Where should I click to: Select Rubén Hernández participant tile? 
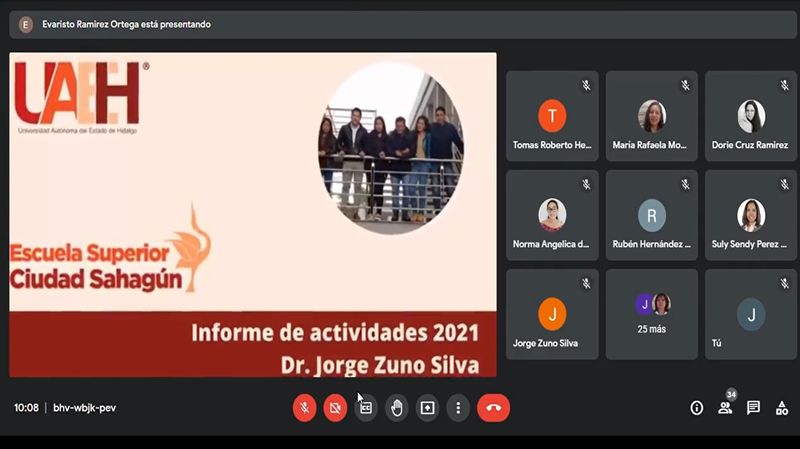(x=652, y=215)
